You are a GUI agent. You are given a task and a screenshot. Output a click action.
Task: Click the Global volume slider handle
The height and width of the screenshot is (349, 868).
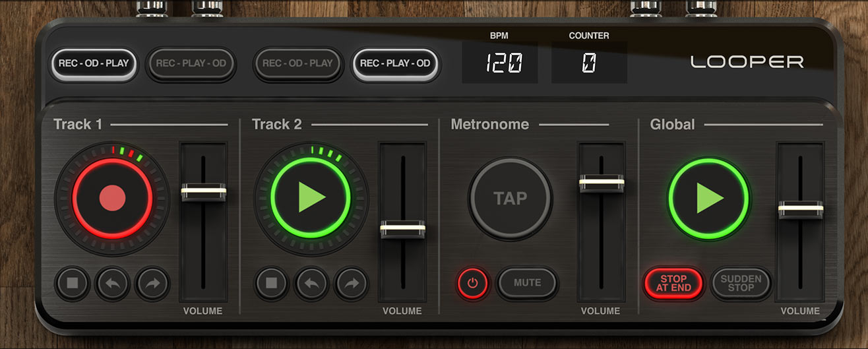[801, 209]
